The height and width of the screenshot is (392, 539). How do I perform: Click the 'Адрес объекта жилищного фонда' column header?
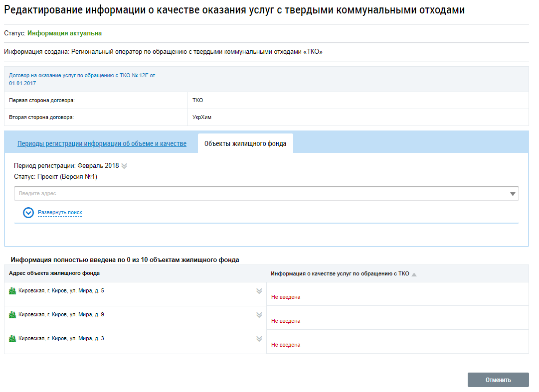[54, 273]
